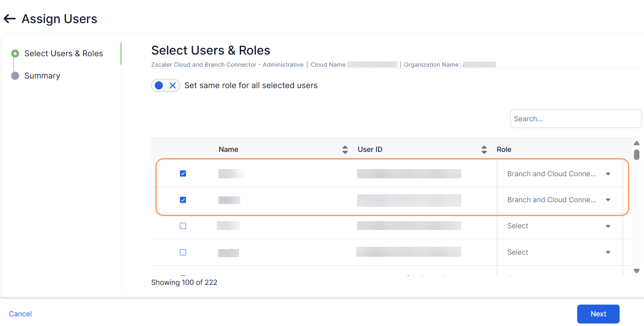
Task: Click the User ID column sort arrows
Action: click(484, 150)
